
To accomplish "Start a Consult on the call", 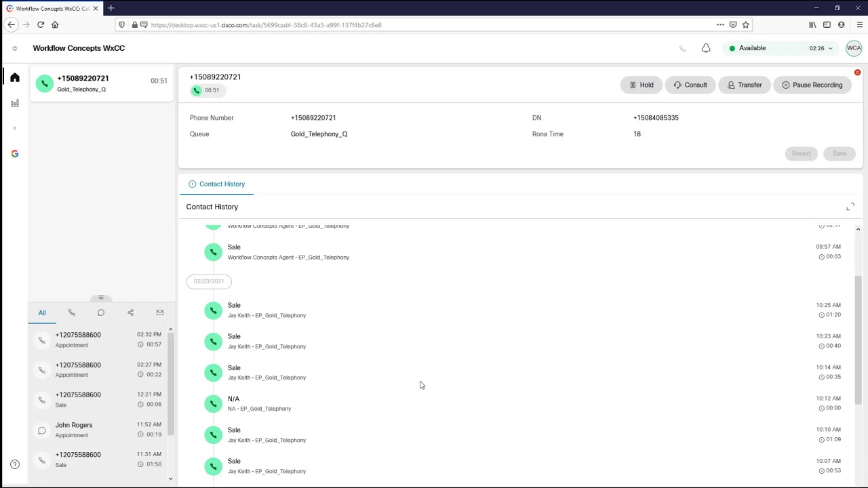I will coord(690,85).
